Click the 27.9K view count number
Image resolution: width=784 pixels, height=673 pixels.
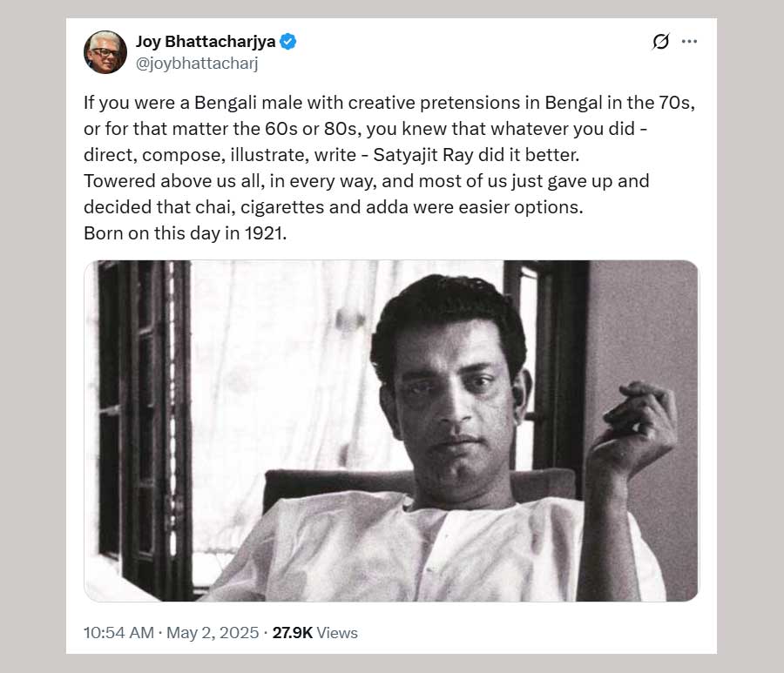(x=292, y=633)
